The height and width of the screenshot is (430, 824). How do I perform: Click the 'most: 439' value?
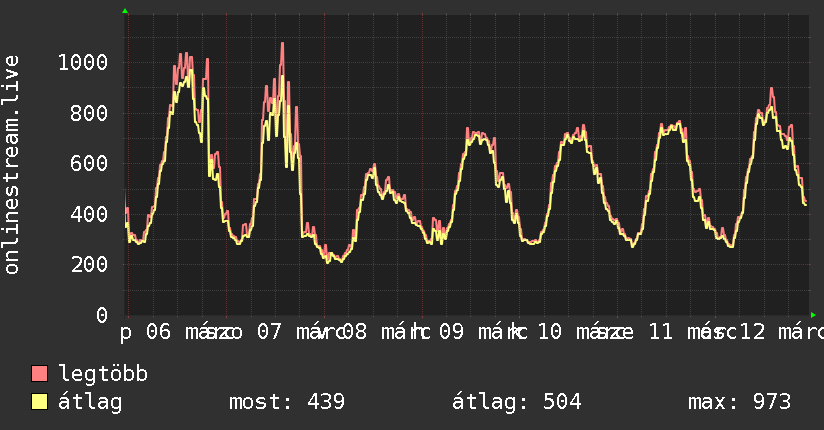pos(287,402)
